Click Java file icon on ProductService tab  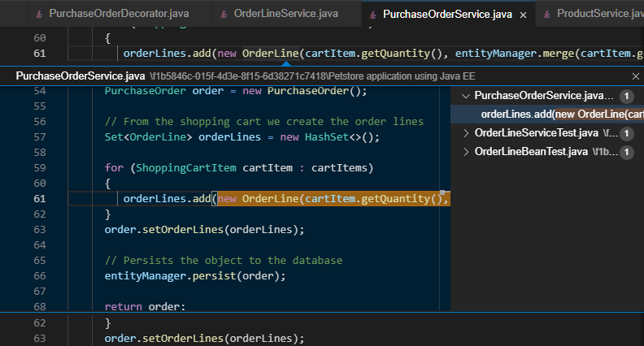pyautogui.click(x=547, y=15)
